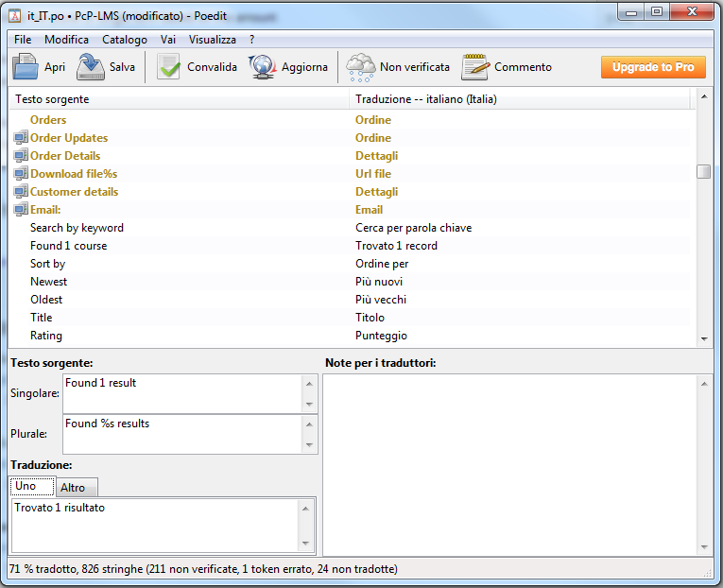Toggle the Non verificata cloud icon
Image resolution: width=723 pixels, height=588 pixels.
pyautogui.click(x=361, y=67)
